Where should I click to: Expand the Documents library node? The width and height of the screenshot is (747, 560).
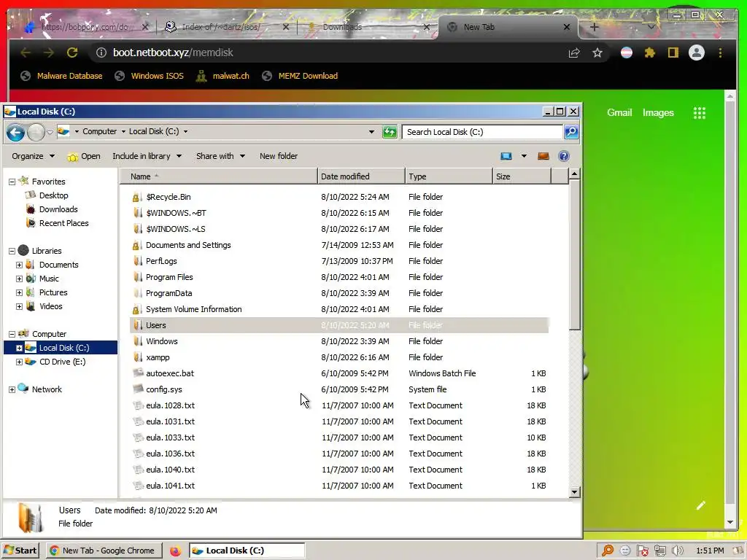19,265
